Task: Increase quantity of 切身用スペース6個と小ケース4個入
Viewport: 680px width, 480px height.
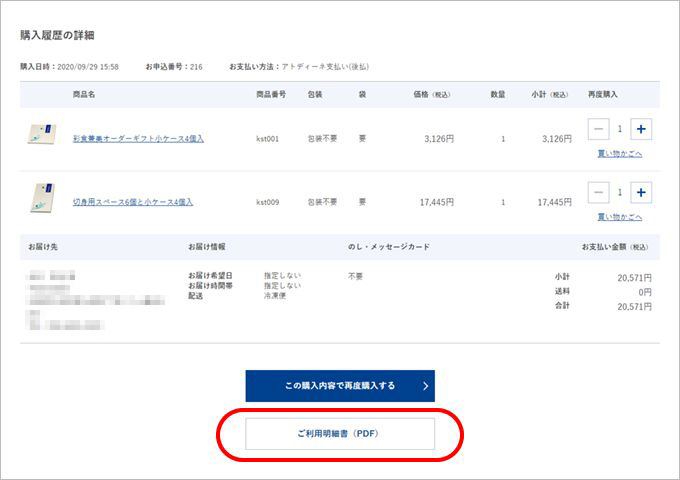Action: (641, 192)
